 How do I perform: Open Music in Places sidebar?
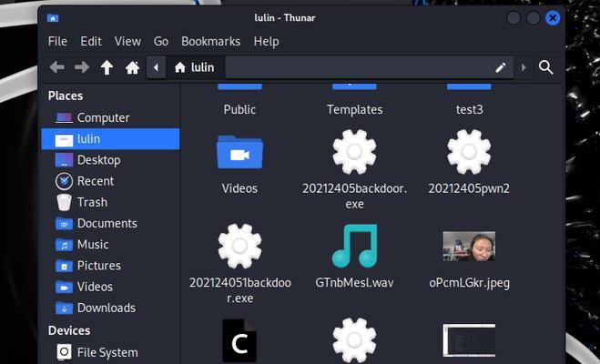(110, 244)
